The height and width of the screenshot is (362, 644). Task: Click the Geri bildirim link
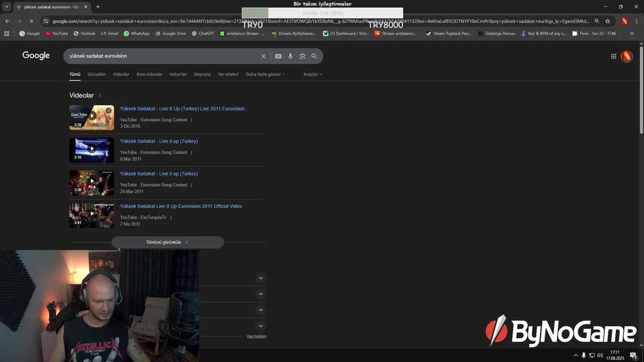257,336
